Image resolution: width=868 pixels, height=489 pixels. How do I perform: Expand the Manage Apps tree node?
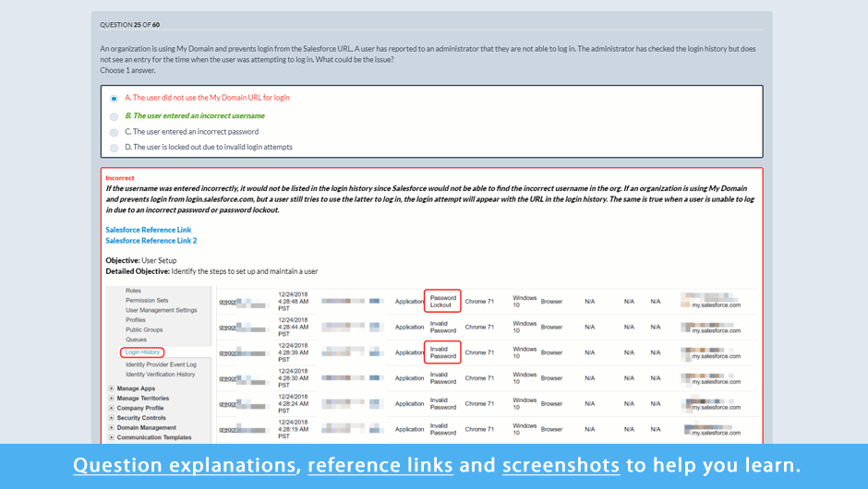point(112,389)
